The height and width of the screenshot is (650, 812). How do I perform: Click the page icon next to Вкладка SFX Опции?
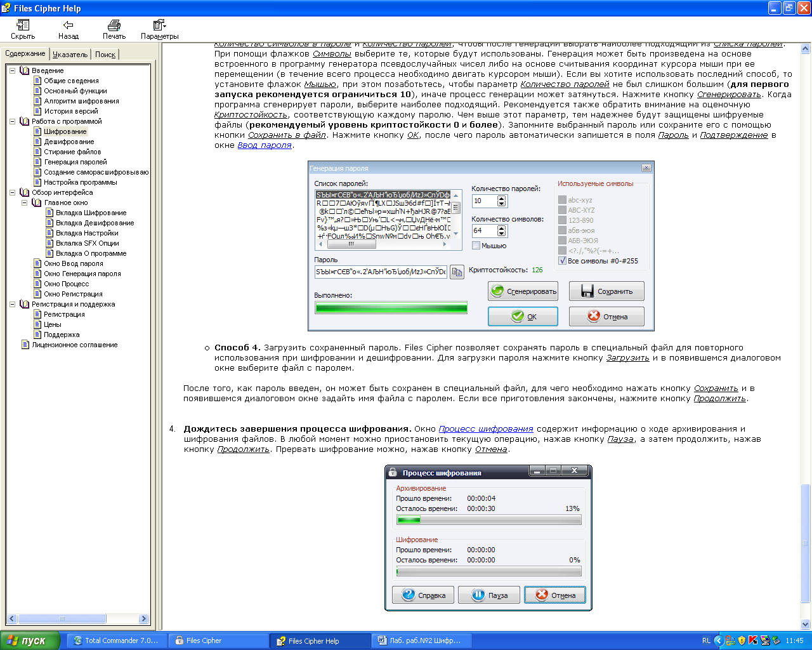pyautogui.click(x=49, y=243)
